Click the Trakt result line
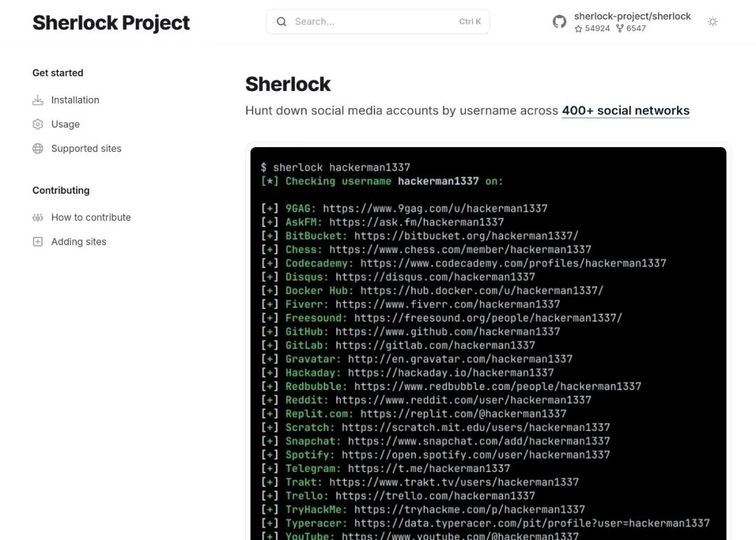Image resolution: width=756 pixels, height=540 pixels. coord(419,482)
